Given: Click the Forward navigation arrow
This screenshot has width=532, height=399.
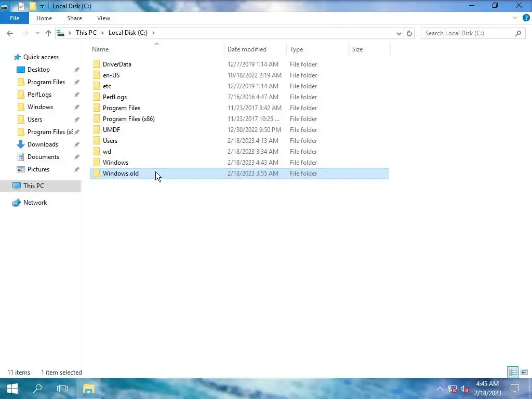Looking at the screenshot, I should [25, 33].
